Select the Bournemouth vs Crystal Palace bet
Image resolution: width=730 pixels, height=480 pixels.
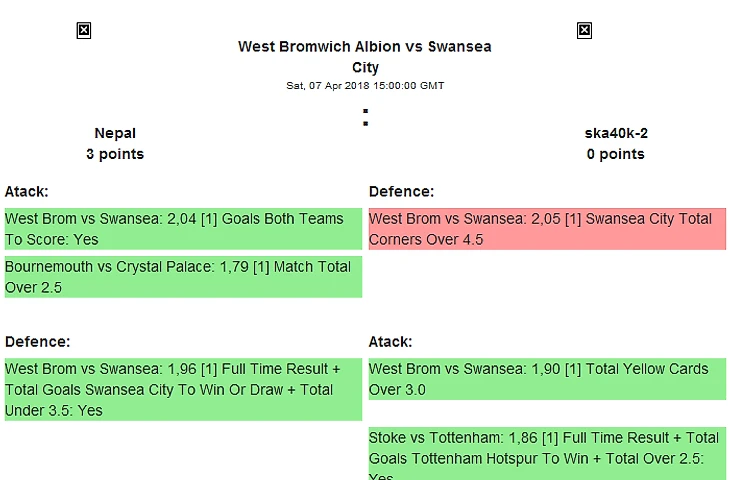click(x=182, y=277)
